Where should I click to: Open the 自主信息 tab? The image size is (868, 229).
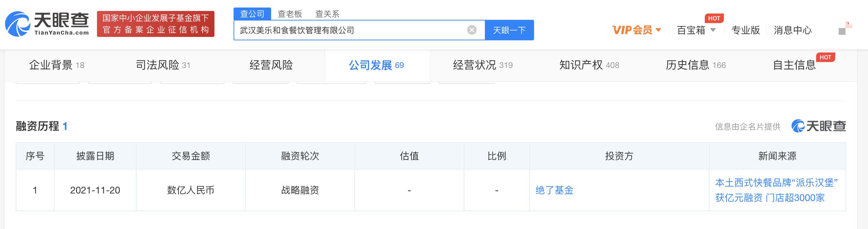point(794,65)
